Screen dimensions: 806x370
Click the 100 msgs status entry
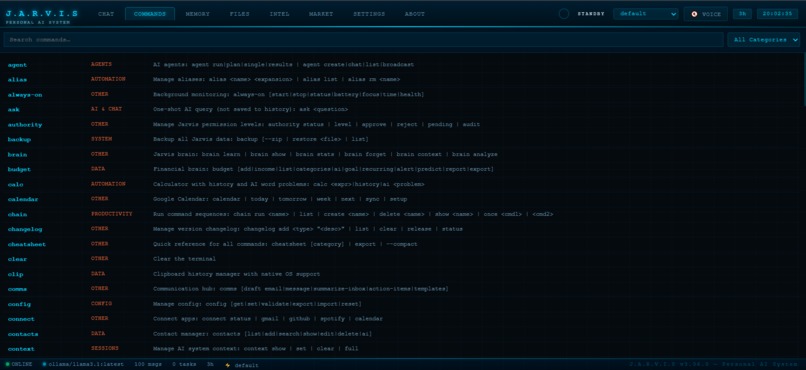point(148,364)
